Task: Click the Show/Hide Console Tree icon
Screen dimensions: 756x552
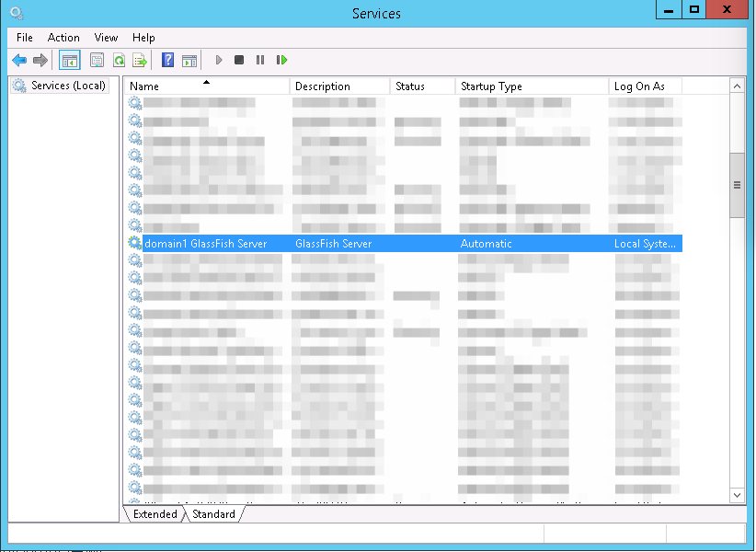Action: click(x=69, y=61)
